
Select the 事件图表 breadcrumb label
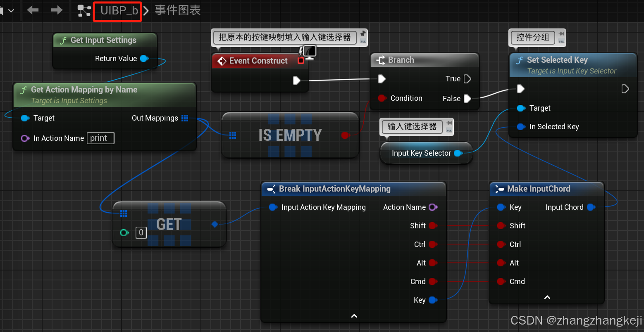[x=178, y=10]
